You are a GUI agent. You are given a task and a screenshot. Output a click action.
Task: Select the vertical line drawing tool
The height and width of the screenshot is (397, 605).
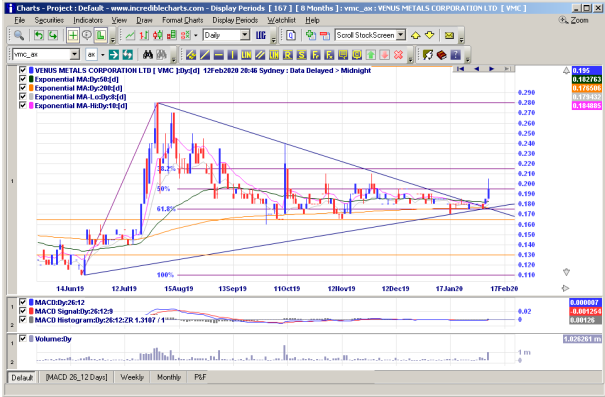click(232, 55)
